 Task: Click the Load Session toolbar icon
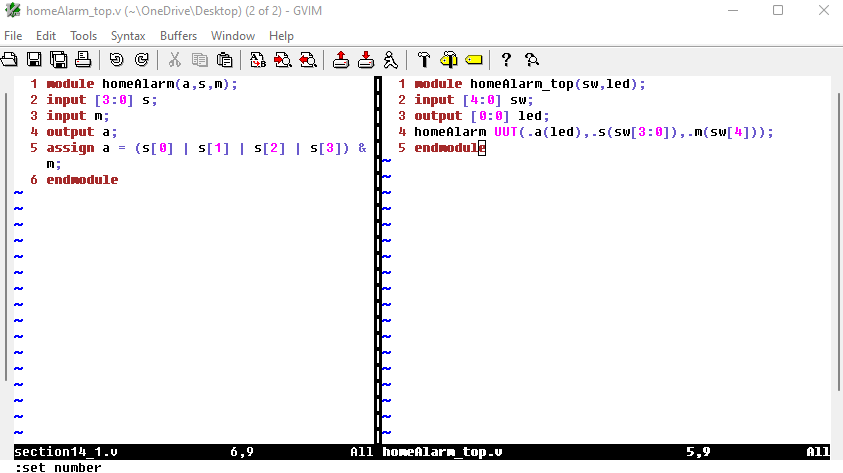(x=341, y=60)
